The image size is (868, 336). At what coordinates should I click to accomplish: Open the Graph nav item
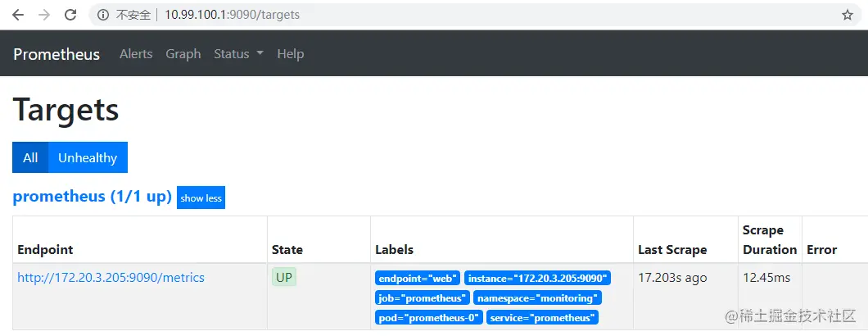[183, 54]
